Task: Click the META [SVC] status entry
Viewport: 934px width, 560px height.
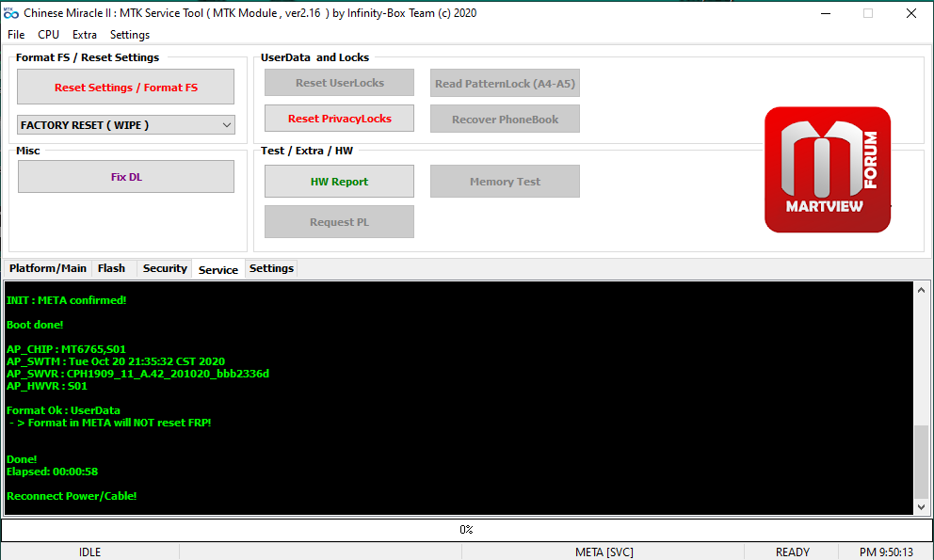Action: pos(604,552)
